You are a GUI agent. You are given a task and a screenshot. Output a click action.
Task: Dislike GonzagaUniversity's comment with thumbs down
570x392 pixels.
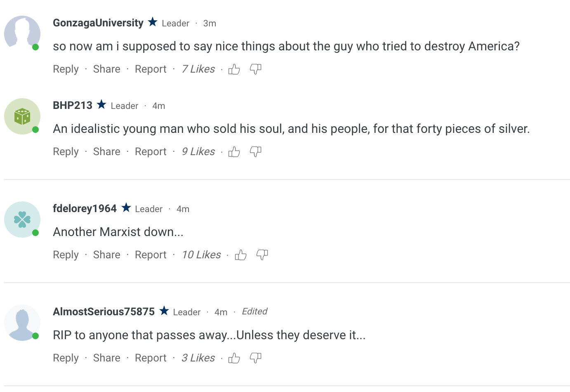click(256, 69)
